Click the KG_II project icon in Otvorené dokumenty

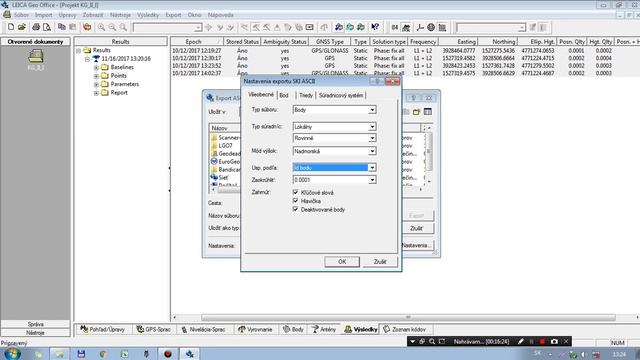pos(36,60)
